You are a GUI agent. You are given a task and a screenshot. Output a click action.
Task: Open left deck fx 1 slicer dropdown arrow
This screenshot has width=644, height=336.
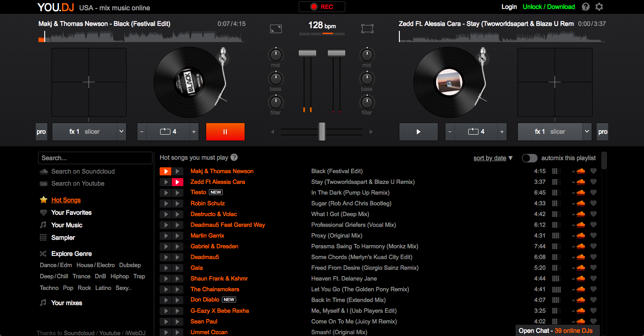pyautogui.click(x=121, y=132)
